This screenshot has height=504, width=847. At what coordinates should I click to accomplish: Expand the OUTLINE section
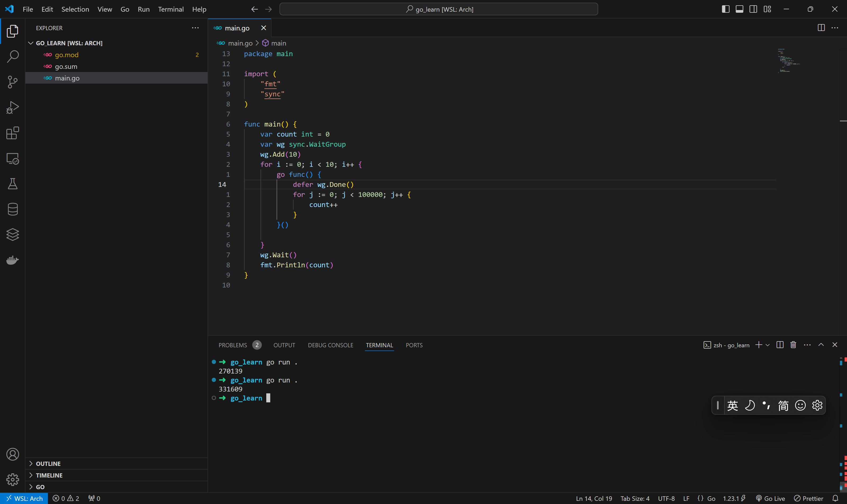click(48, 463)
